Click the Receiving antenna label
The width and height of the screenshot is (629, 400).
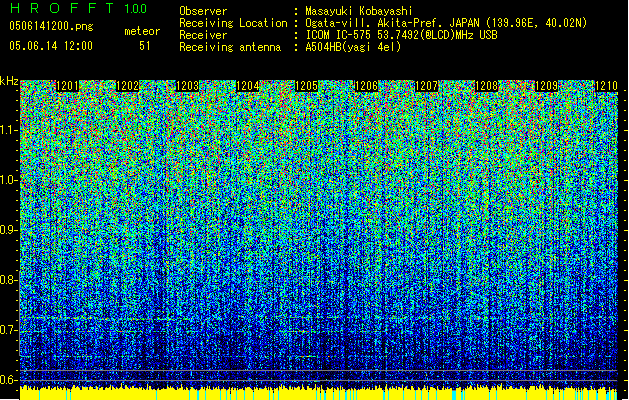[230, 47]
